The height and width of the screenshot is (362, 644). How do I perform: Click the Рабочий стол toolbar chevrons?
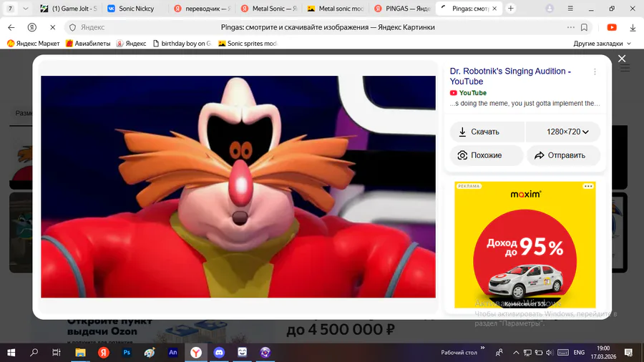(x=482, y=348)
